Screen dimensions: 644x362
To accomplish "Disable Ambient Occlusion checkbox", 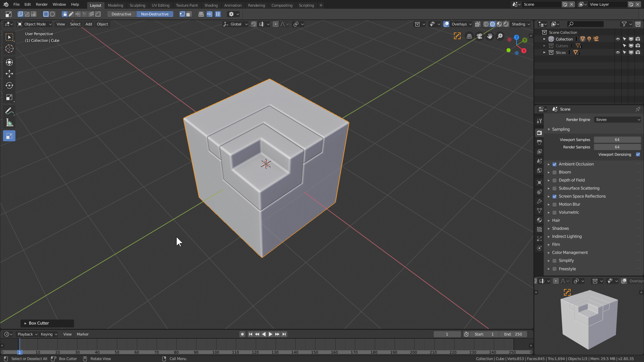I will (x=554, y=164).
